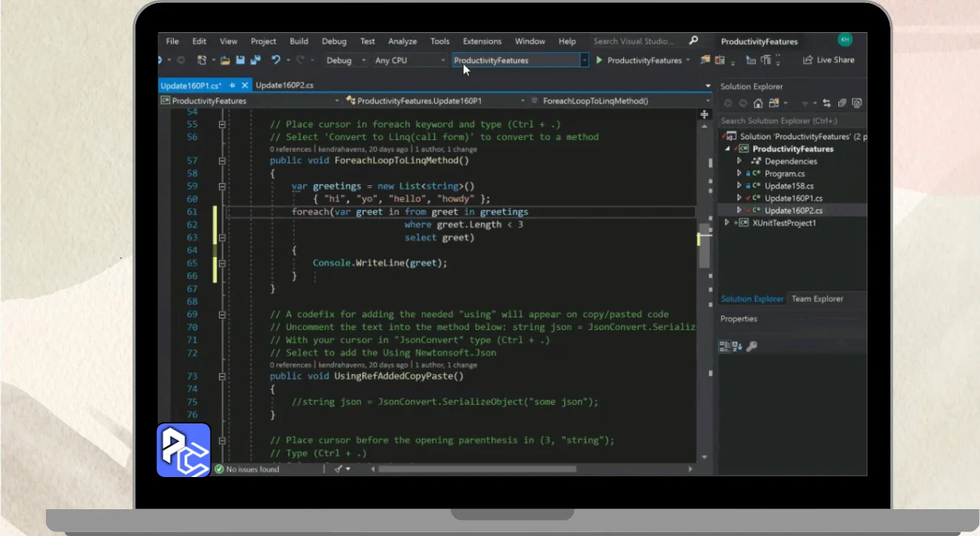
Task: Click the green Start debugging arrow
Action: (599, 60)
